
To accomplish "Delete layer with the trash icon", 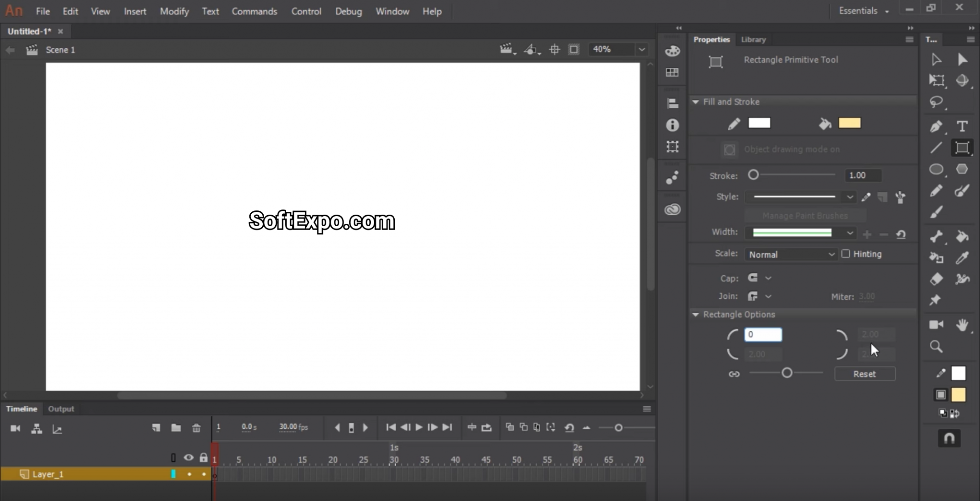I will tap(196, 428).
